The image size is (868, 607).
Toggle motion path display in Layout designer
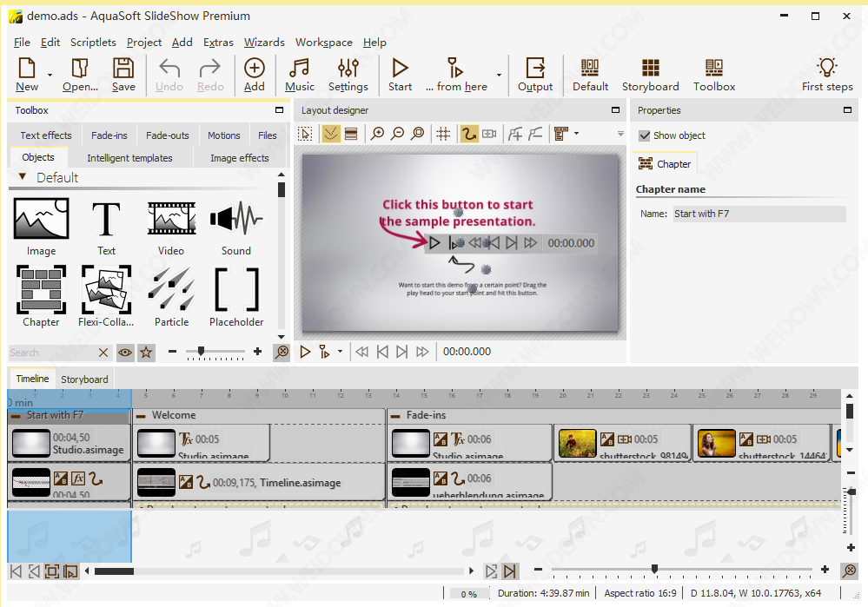469,134
